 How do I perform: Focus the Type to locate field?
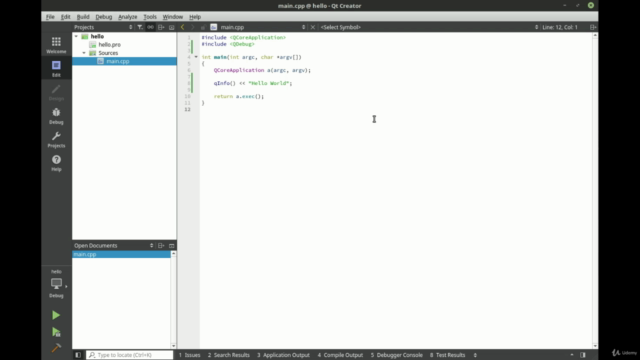[x=130, y=355]
